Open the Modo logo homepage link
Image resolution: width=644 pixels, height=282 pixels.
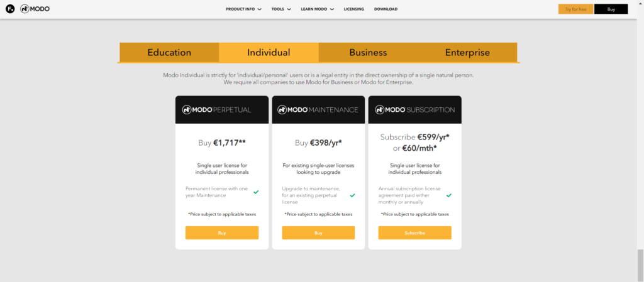35,9
